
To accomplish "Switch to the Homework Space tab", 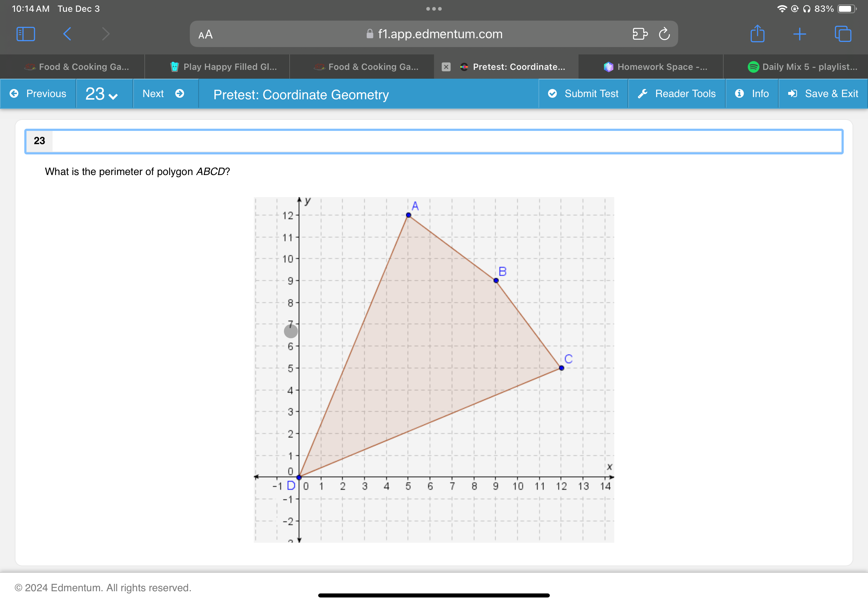I will click(651, 67).
